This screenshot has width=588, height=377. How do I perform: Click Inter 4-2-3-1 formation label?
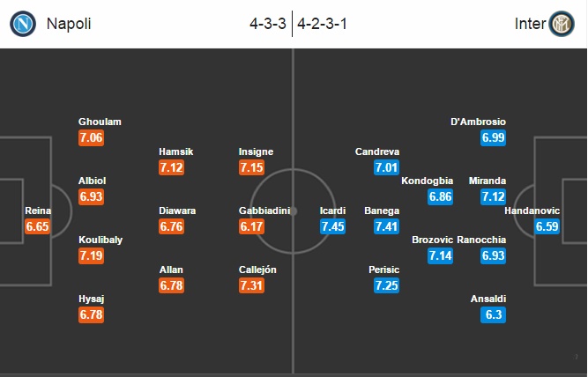pyautogui.click(x=322, y=24)
